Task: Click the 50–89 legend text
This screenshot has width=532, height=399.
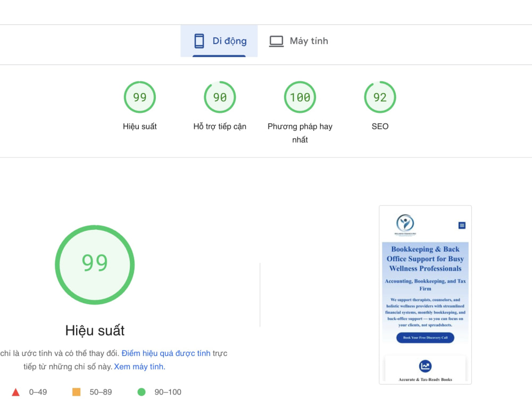Action: (x=101, y=392)
